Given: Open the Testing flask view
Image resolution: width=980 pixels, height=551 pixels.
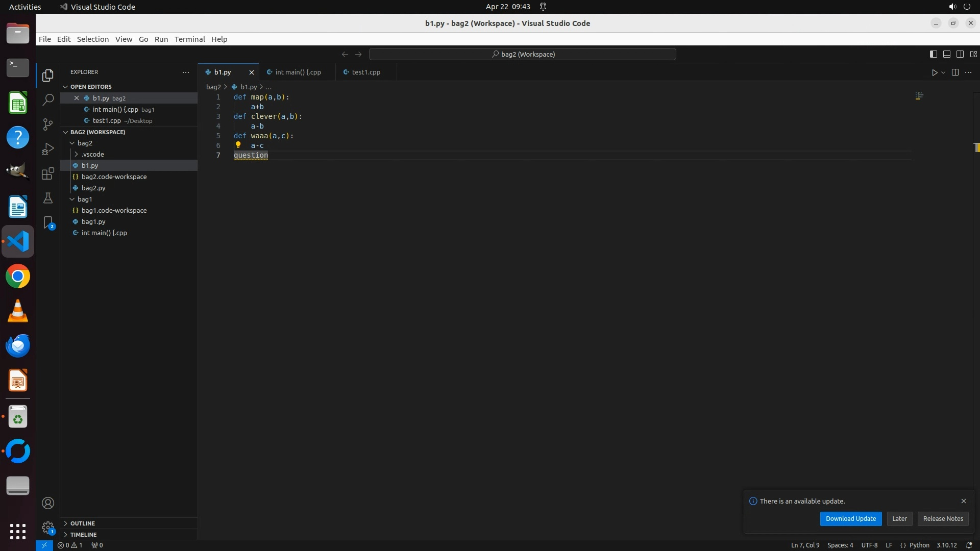Looking at the screenshot, I should 48,198.
